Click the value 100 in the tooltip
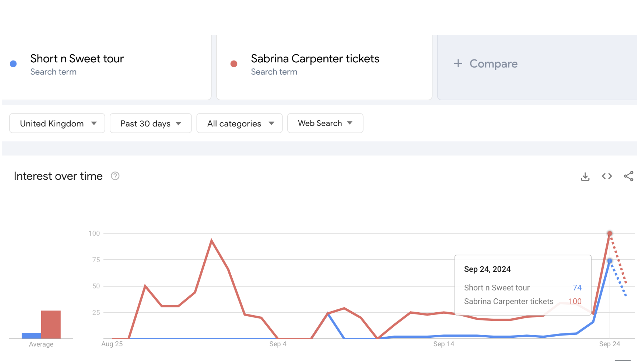 (575, 301)
